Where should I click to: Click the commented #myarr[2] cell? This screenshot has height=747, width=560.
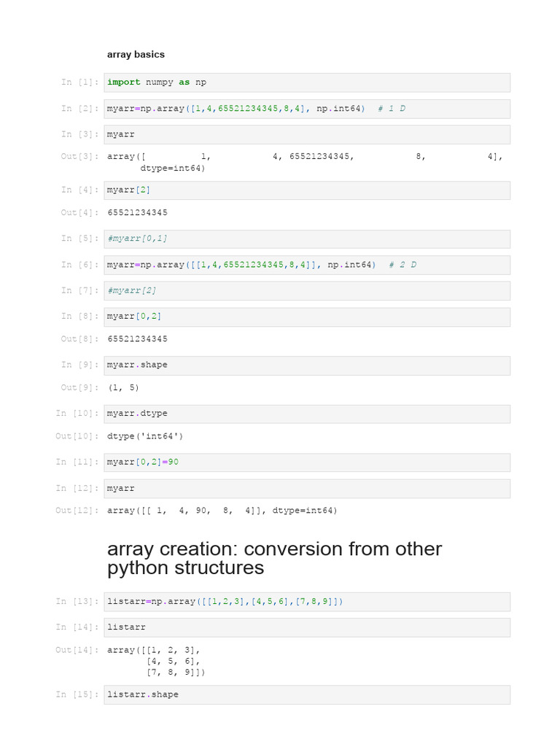pos(308,291)
